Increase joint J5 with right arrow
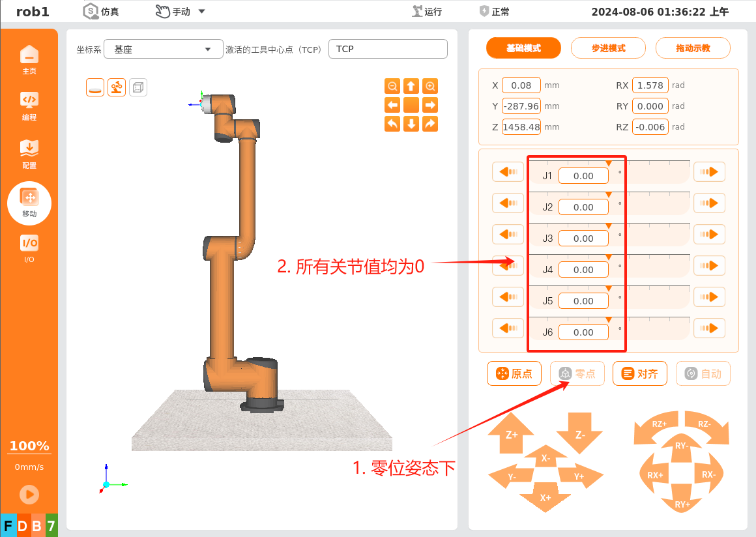Viewport: 756px width, 537px height. click(709, 297)
